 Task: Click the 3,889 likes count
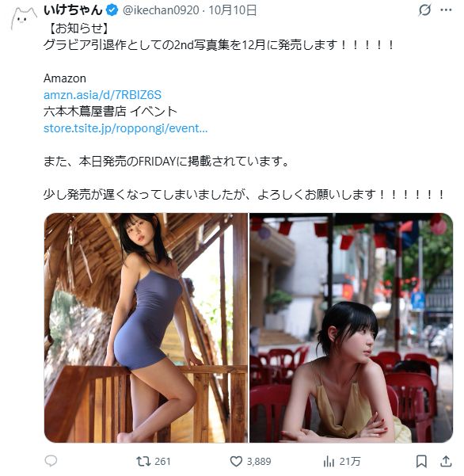(x=259, y=462)
